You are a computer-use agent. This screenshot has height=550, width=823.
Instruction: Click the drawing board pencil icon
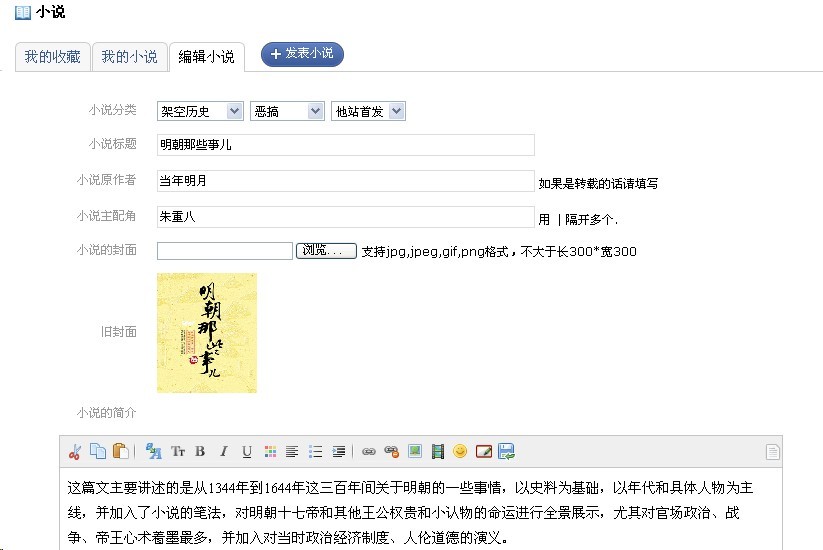483,451
